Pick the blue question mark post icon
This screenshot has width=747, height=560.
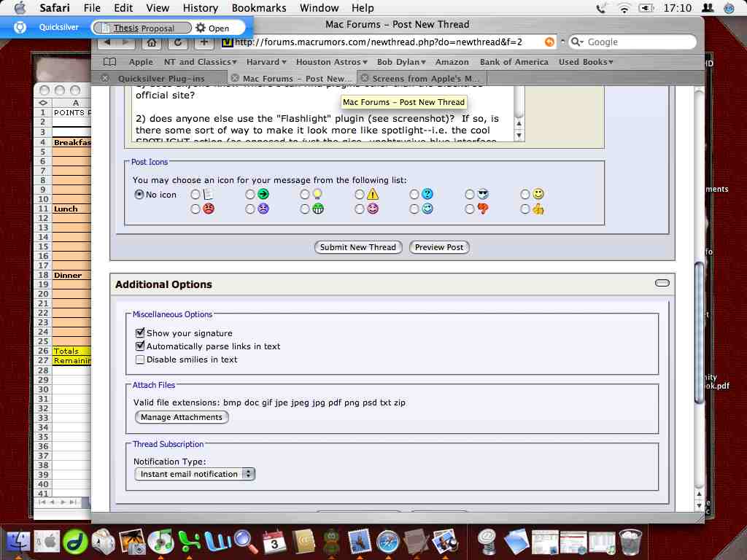point(414,194)
